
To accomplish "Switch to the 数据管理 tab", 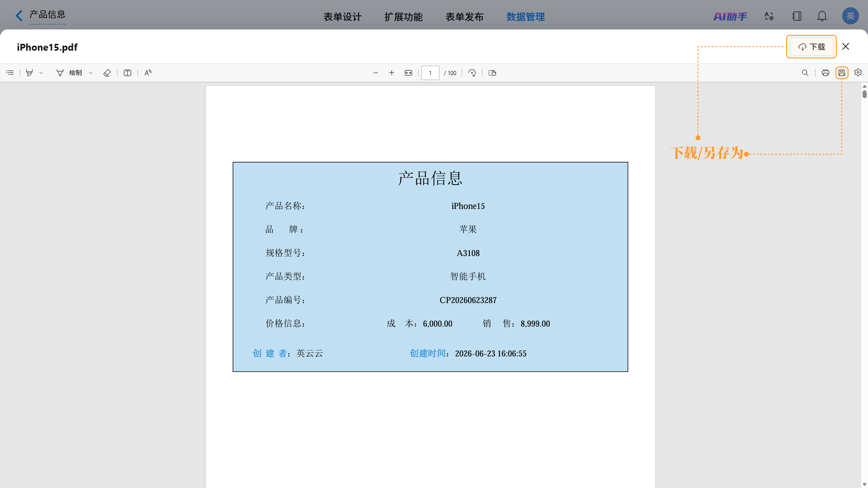I will pos(526,17).
